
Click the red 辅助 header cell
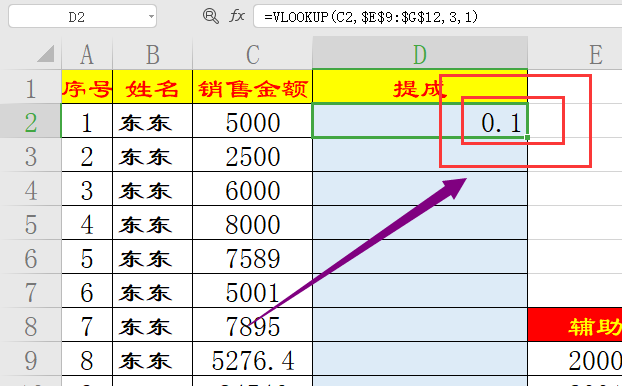coord(575,325)
